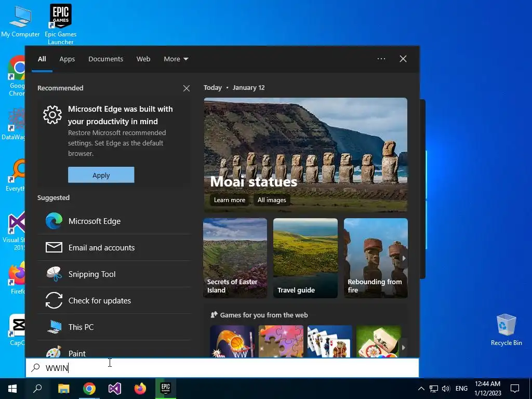Open Firefox from taskbar
Viewport: 532px width, 399px height.
click(140, 389)
